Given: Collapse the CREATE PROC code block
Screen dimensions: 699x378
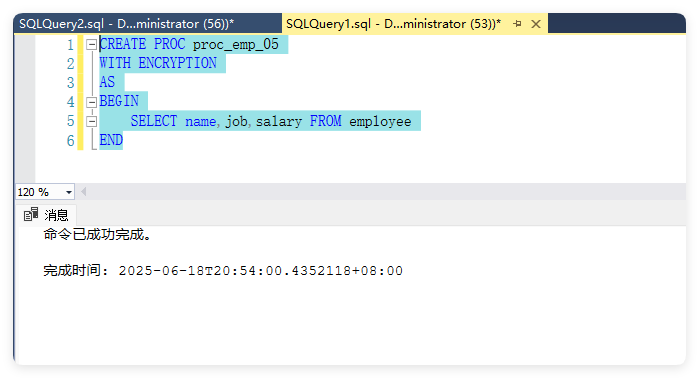Looking at the screenshot, I should pos(91,44).
